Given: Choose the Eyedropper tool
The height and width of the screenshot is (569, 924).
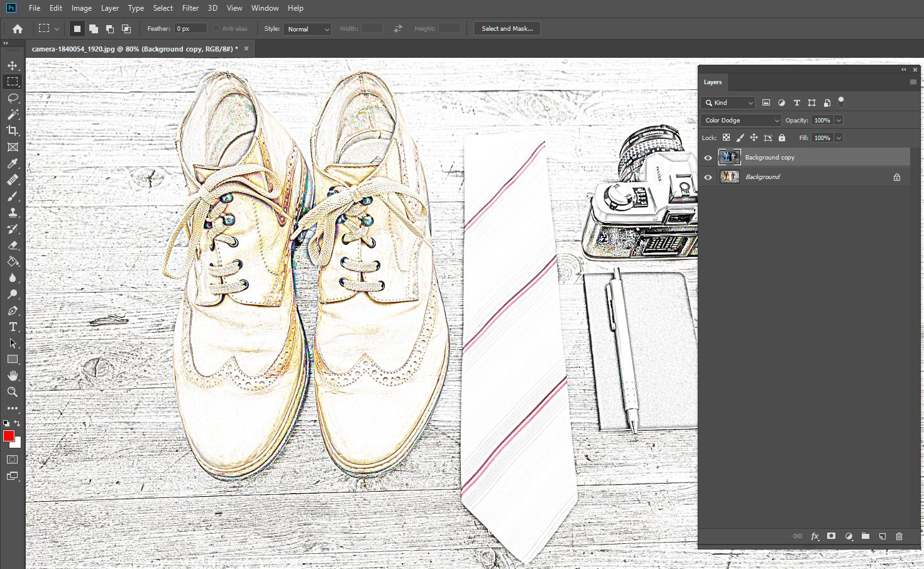Looking at the screenshot, I should pyautogui.click(x=13, y=163).
